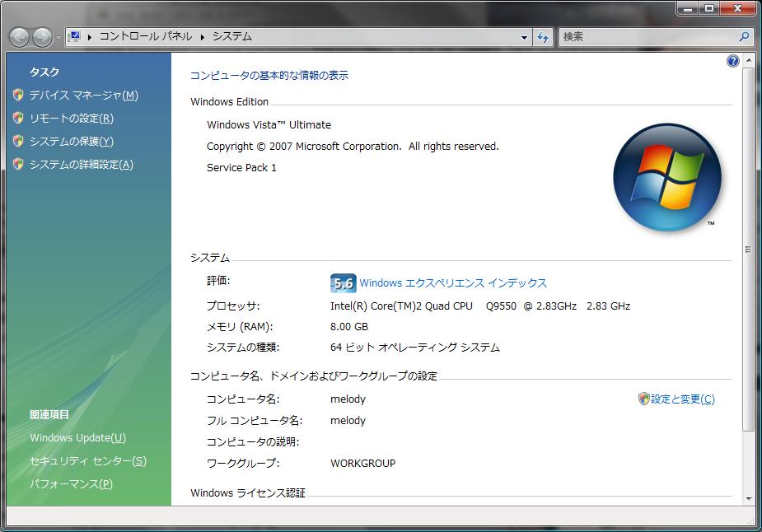
Task: Open Windows エクスペリエンス インデックス link
Action: click(453, 282)
